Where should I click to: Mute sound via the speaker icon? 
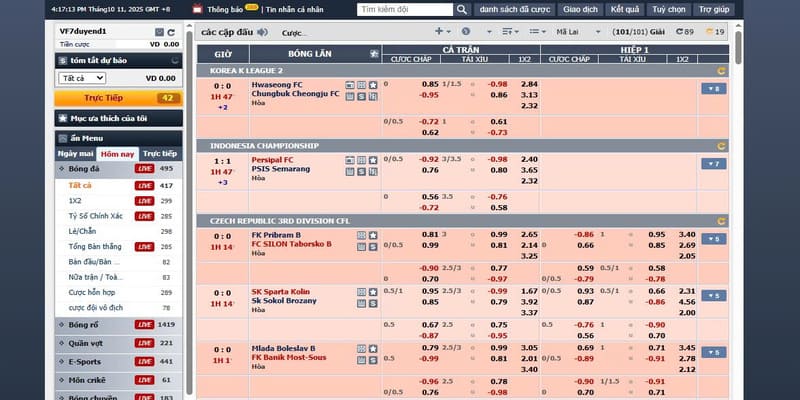262,32
